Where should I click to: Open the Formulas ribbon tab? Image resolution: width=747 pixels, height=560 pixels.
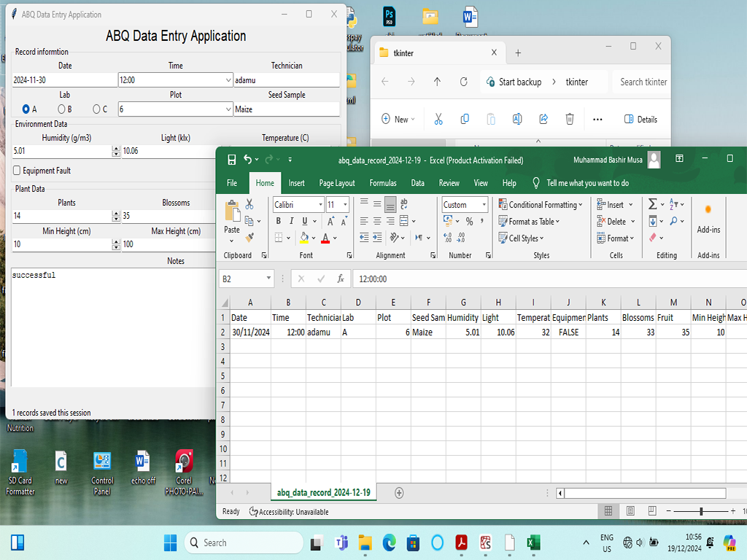[383, 183]
